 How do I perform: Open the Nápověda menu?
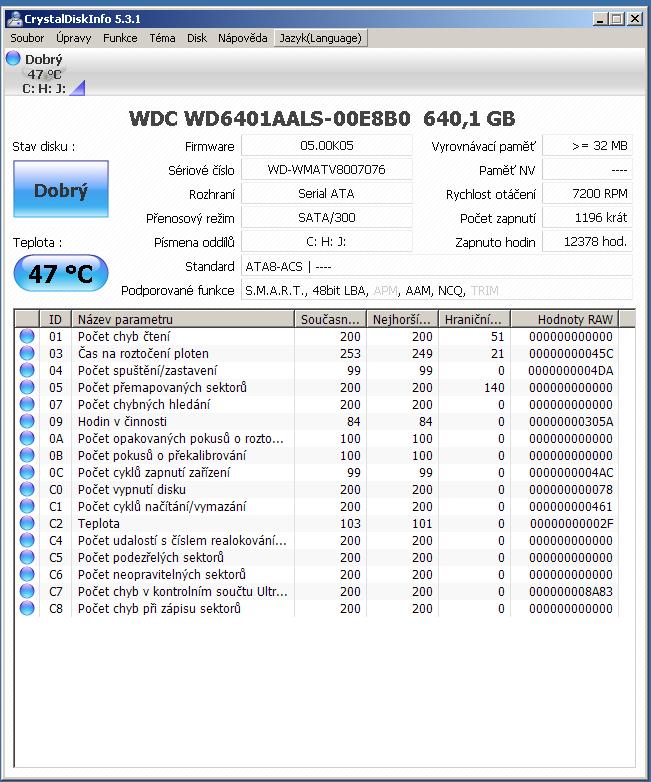click(x=242, y=38)
